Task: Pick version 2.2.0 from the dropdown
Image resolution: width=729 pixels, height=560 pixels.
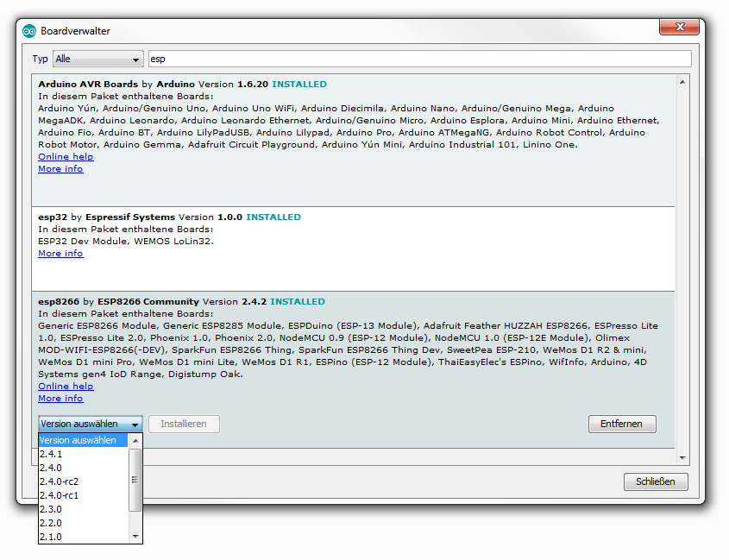Action: (x=83, y=523)
